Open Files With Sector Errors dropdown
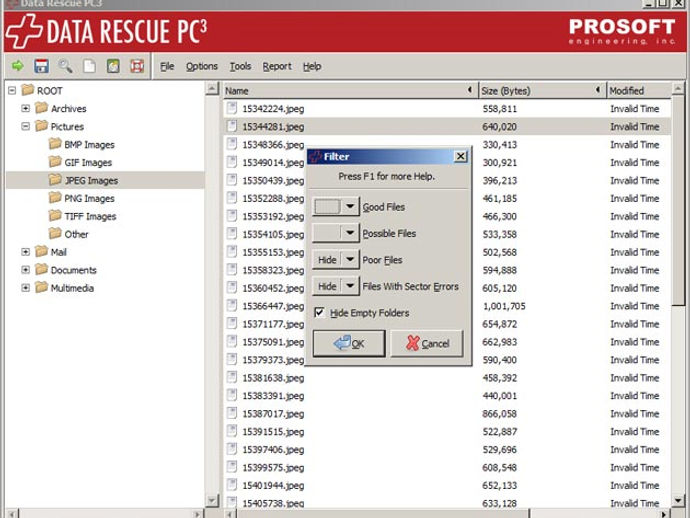The width and height of the screenshot is (690, 518). (350, 286)
